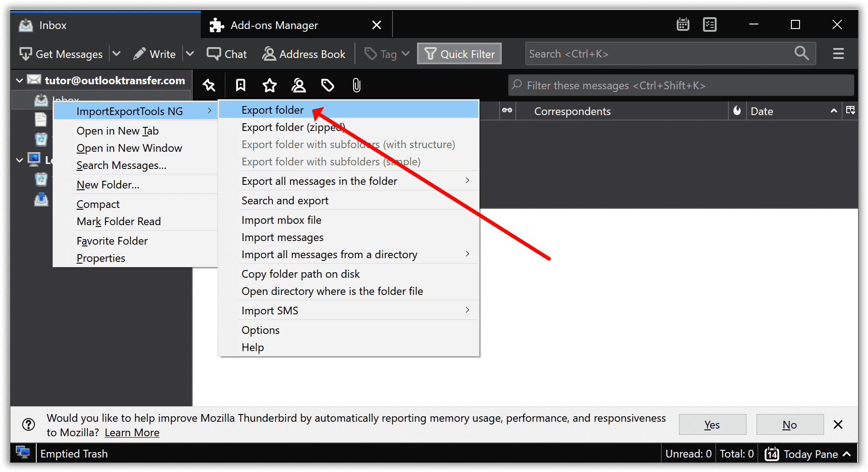Image resolution: width=868 pixels, height=472 pixels.
Task: Click the Drafts folder icon below Inbox
Action: pos(41,120)
